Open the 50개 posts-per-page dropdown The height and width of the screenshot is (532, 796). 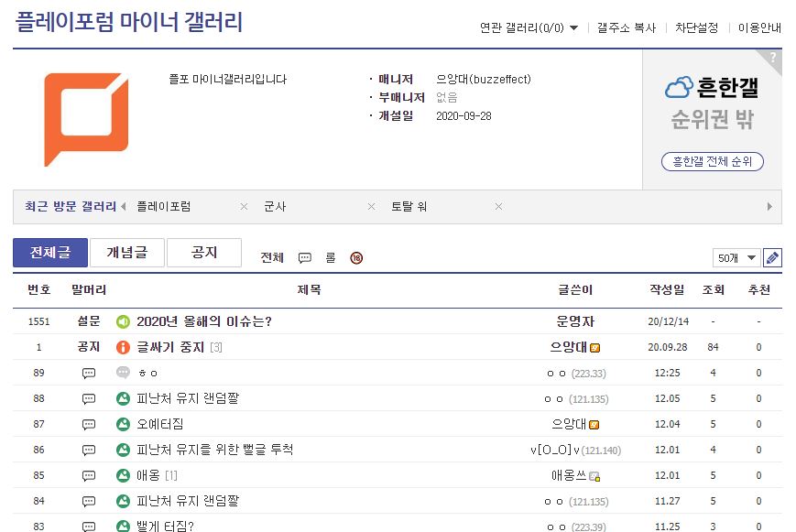[x=736, y=257]
